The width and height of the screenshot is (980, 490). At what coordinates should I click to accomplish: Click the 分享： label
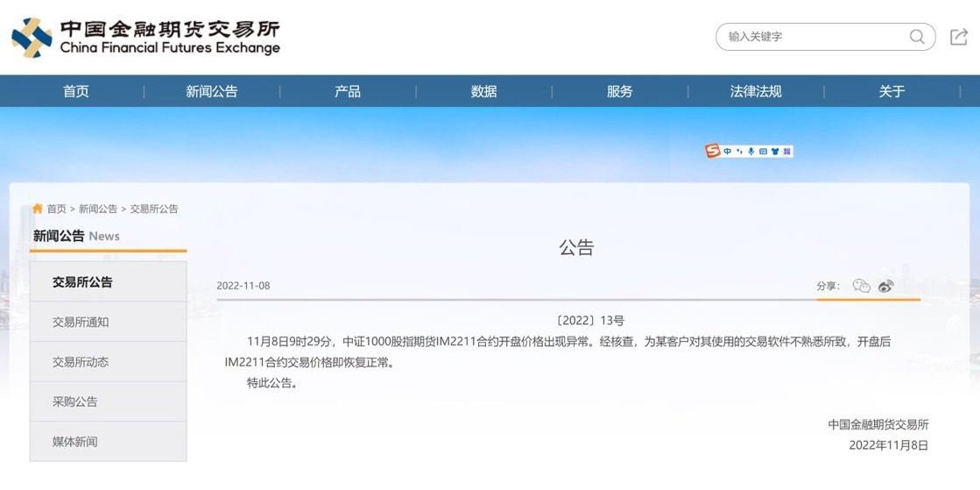coord(828,286)
